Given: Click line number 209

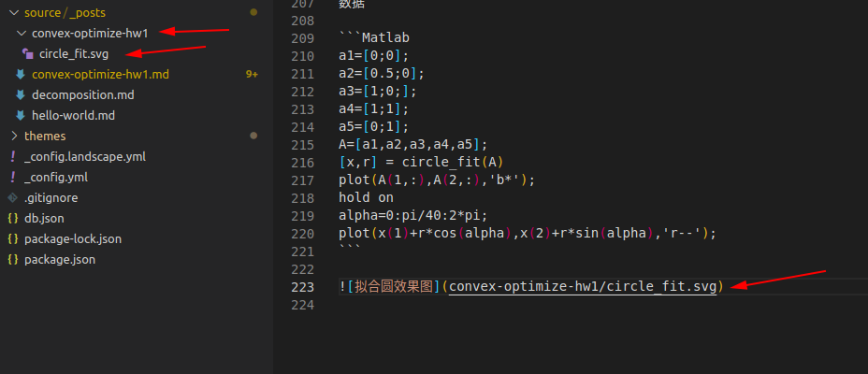Looking at the screenshot, I should pyautogui.click(x=302, y=38).
